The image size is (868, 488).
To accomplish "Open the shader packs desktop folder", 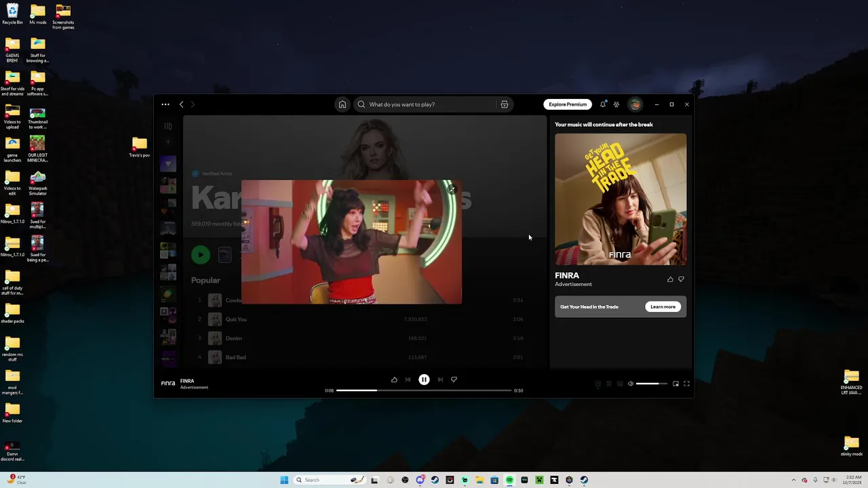I will pyautogui.click(x=12, y=314).
